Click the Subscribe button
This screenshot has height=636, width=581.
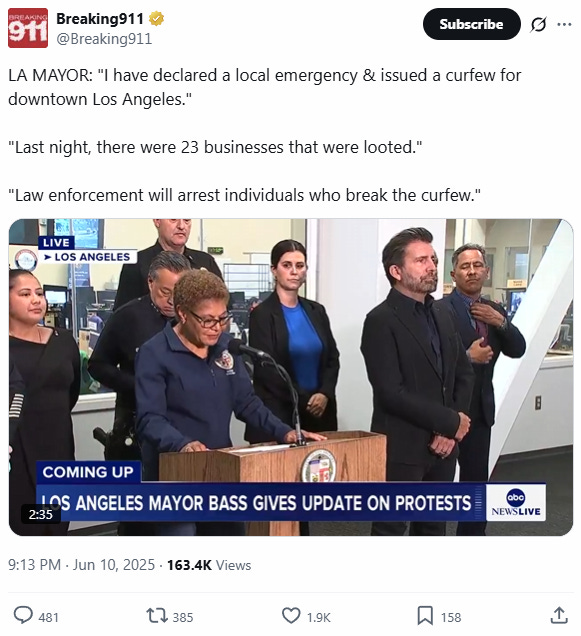[471, 24]
